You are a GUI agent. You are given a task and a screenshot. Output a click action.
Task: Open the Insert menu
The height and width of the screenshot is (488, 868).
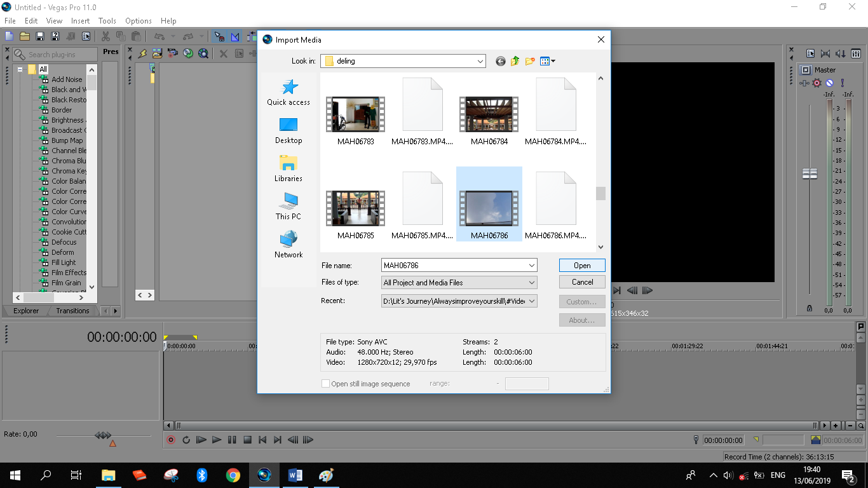coord(80,21)
